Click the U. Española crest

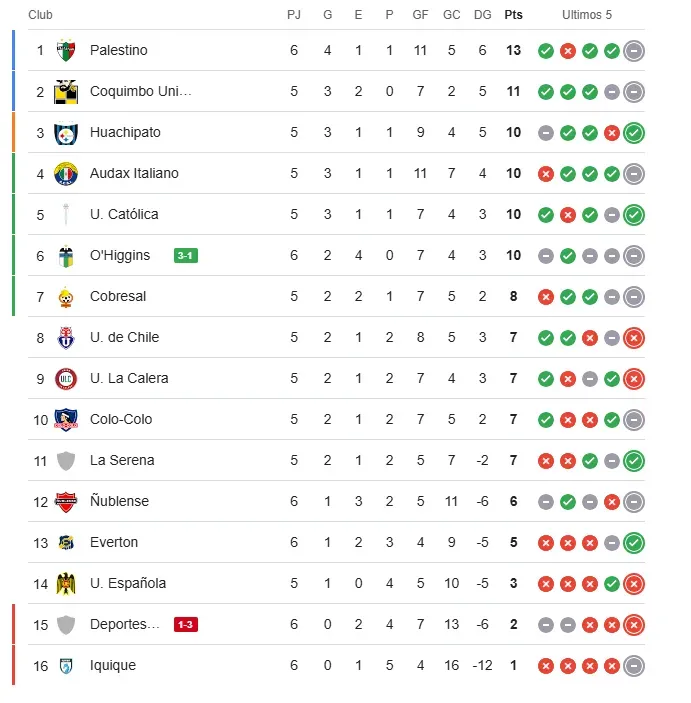(x=66, y=583)
